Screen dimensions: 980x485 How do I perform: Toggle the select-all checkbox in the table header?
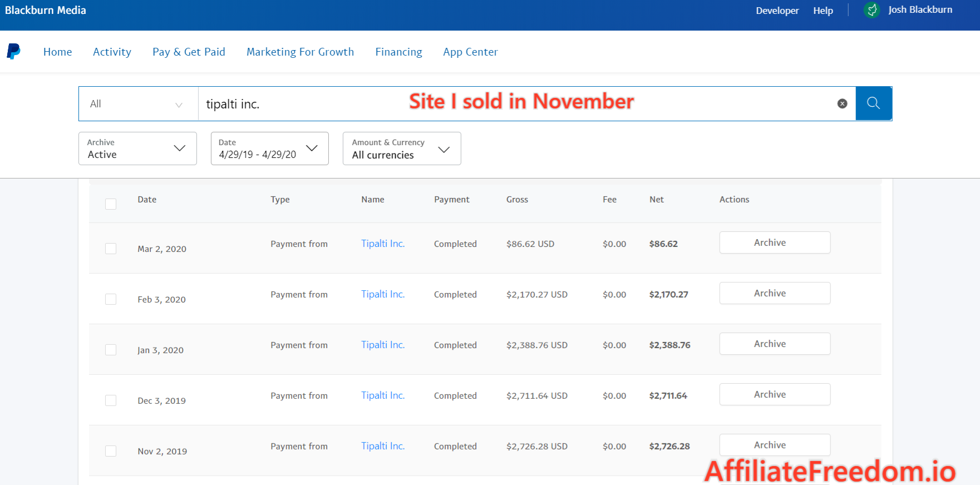pyautogui.click(x=111, y=204)
